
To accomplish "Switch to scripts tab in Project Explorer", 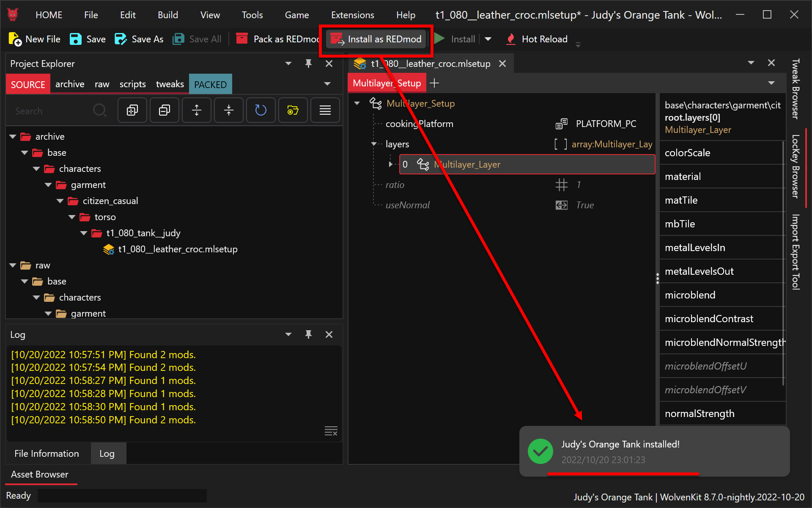I will click(132, 84).
